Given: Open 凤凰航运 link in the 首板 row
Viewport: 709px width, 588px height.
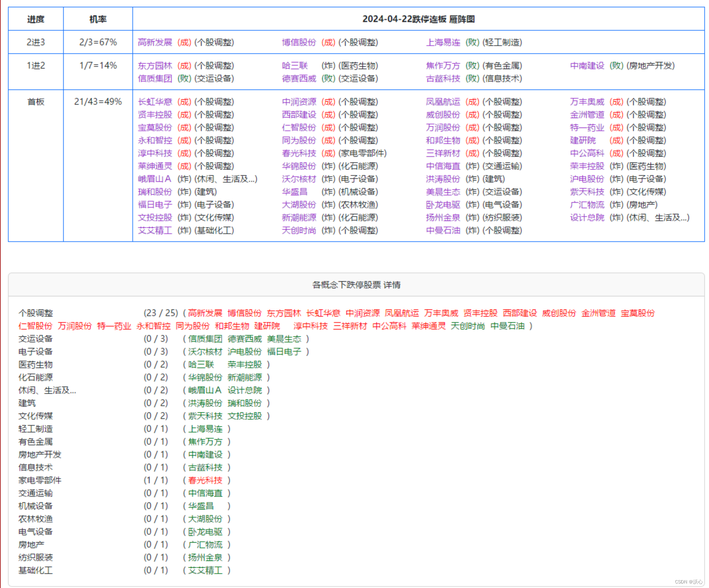Looking at the screenshot, I should click(x=443, y=102).
